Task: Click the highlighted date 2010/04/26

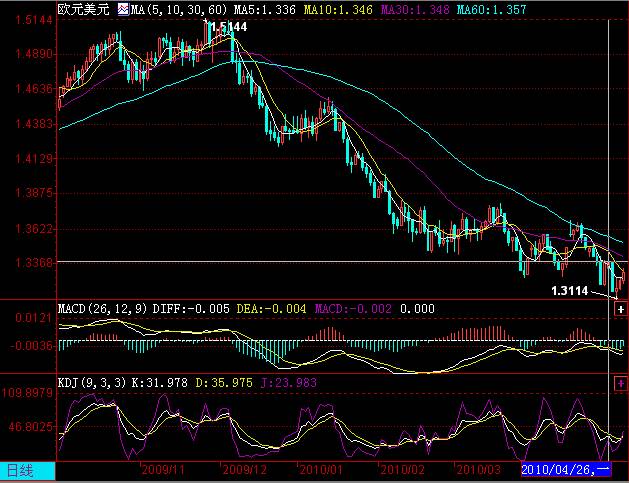Action: [x=566, y=469]
